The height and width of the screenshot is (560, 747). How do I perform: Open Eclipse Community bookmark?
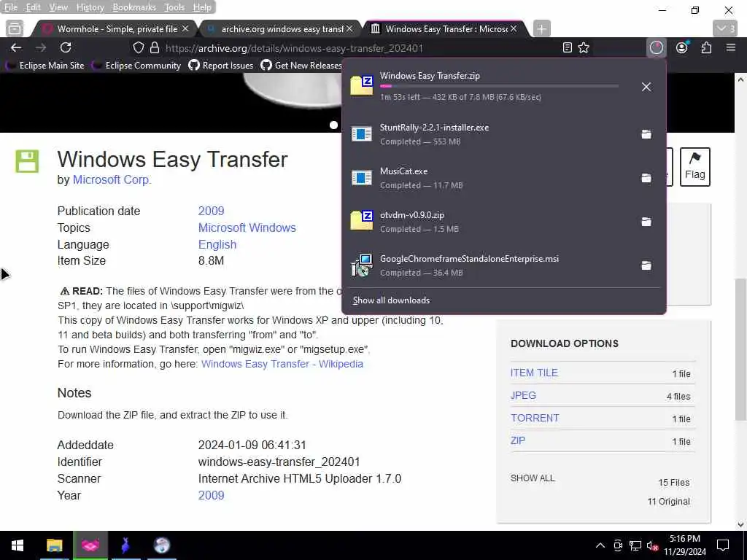(136, 65)
